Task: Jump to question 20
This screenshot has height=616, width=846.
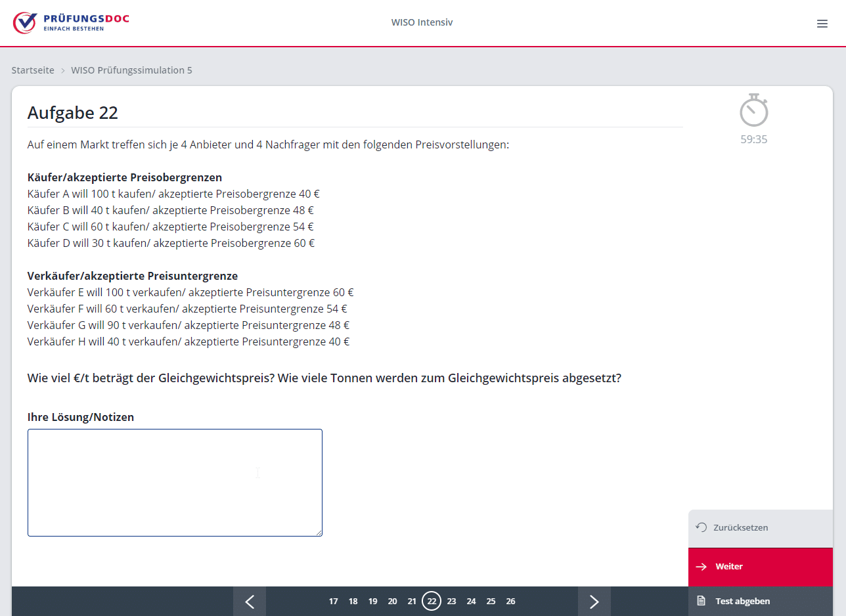Action: tap(392, 602)
